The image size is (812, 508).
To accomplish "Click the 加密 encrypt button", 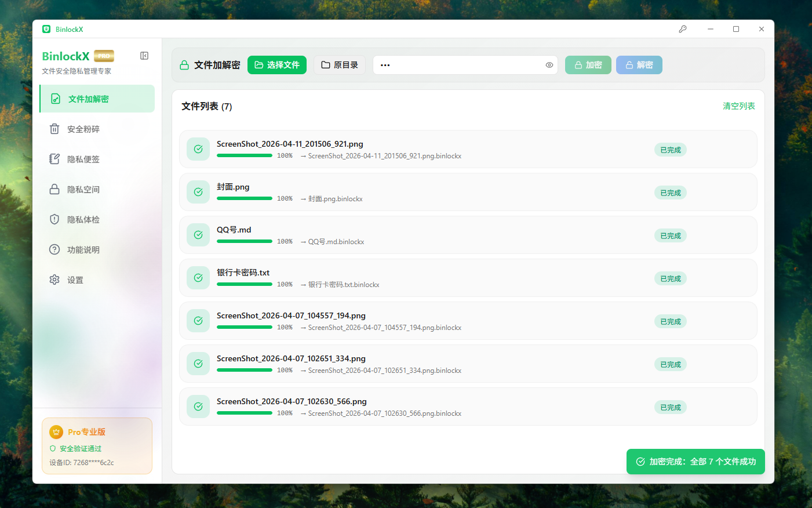I will click(x=588, y=65).
